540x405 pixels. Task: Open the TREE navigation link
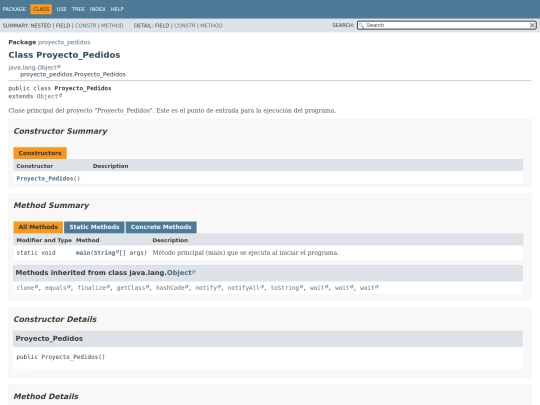pos(78,9)
